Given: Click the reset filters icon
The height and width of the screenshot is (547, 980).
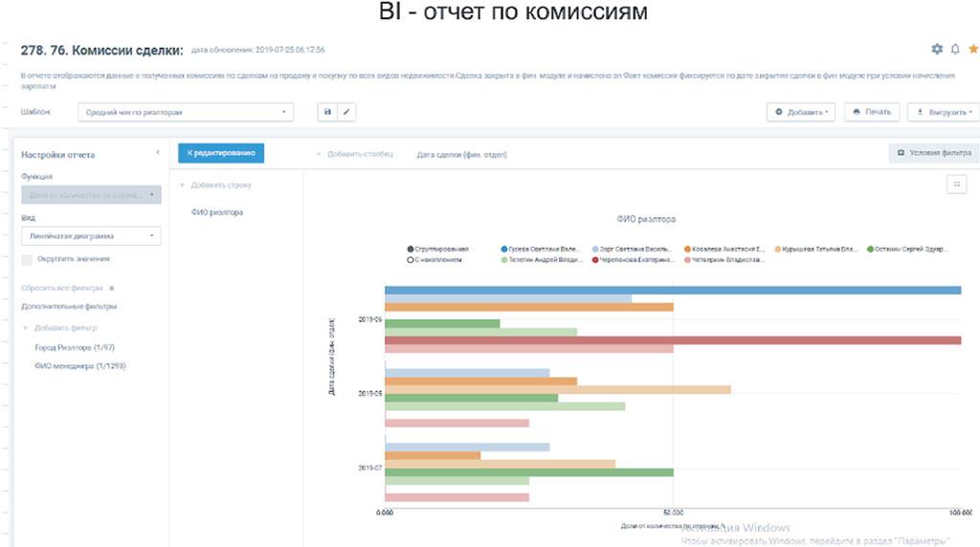Looking at the screenshot, I should [x=111, y=287].
